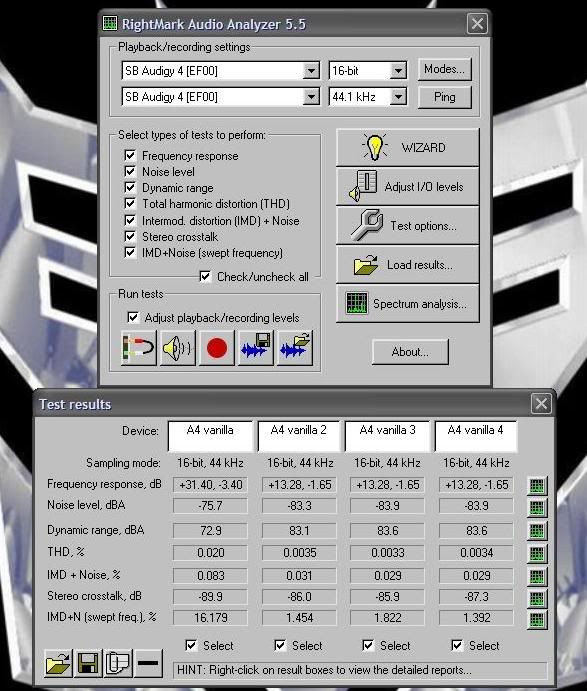Open the noise level graph icon
This screenshot has width=587, height=691.
[536, 508]
